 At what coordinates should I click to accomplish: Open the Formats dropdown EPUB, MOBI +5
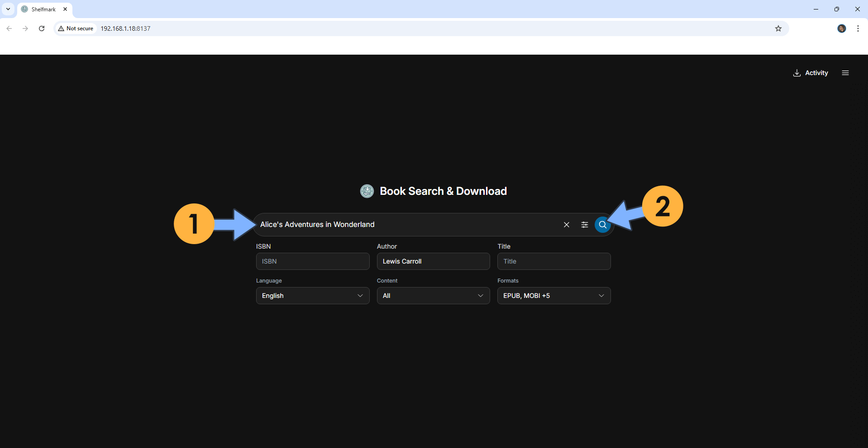click(553, 296)
